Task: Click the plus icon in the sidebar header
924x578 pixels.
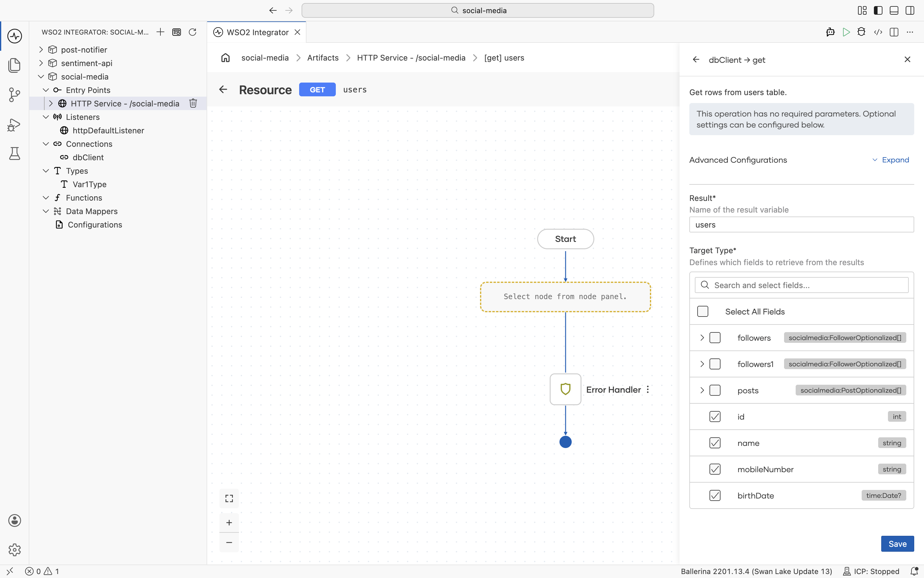Action: 160,32
